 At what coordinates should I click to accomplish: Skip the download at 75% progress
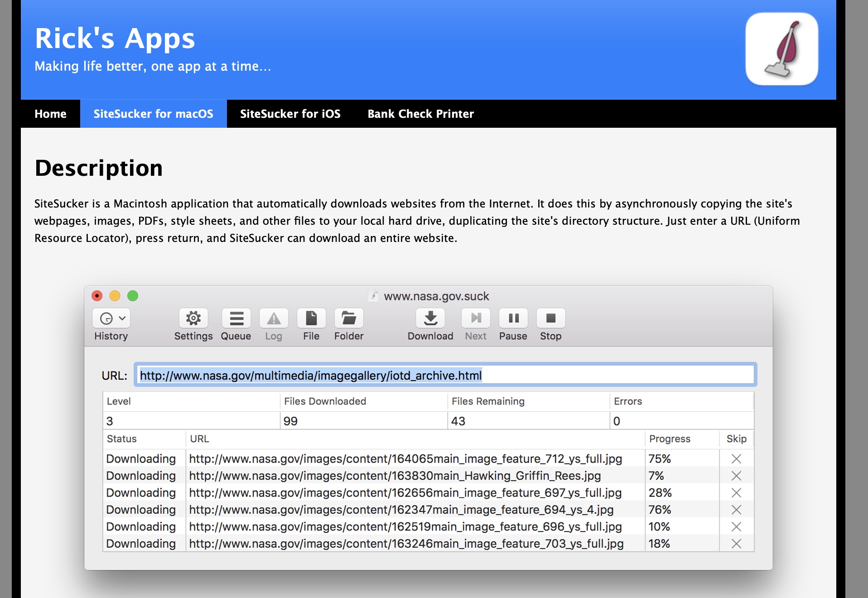(x=736, y=459)
